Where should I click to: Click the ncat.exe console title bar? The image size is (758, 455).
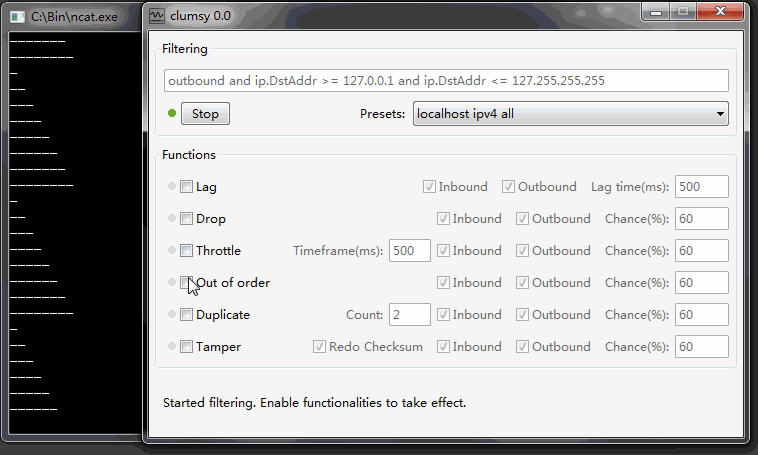click(73, 17)
